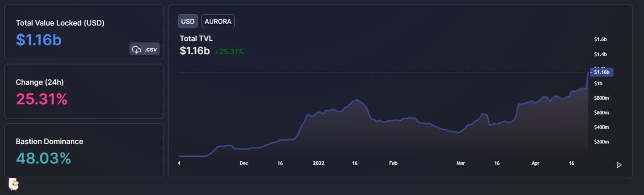Download the TVL data as .csv
Screen dimensions: 644x195
(x=144, y=49)
